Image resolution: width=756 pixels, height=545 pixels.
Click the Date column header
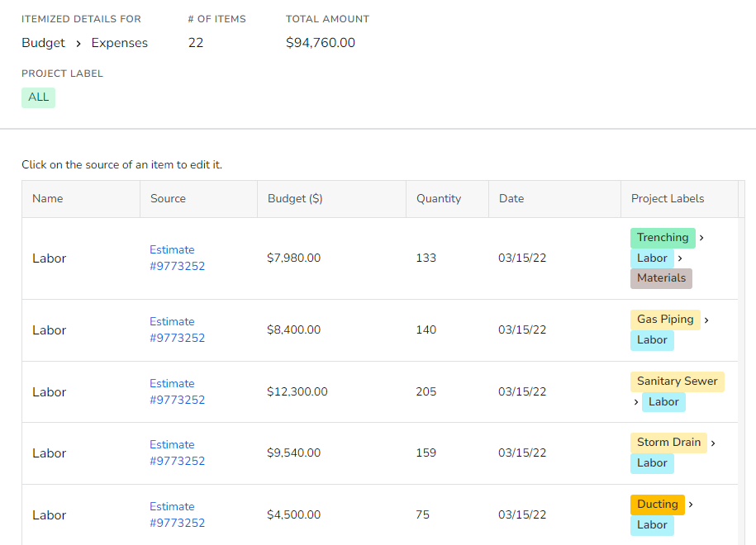coord(511,198)
